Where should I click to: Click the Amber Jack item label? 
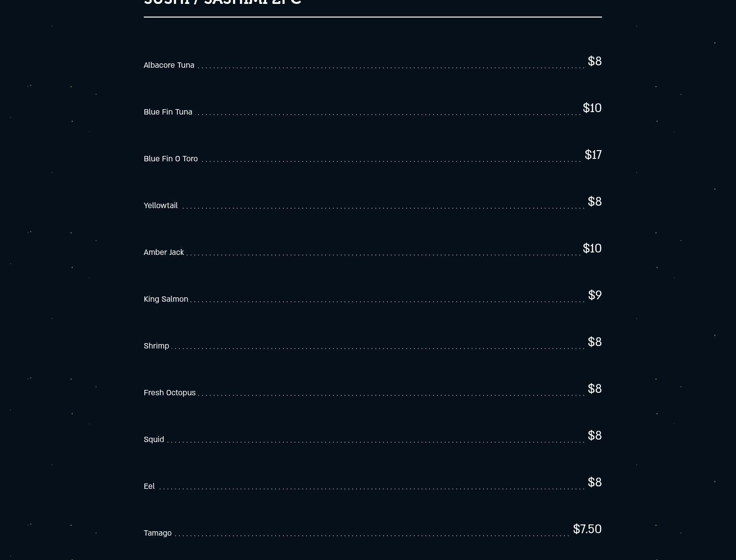coord(164,252)
